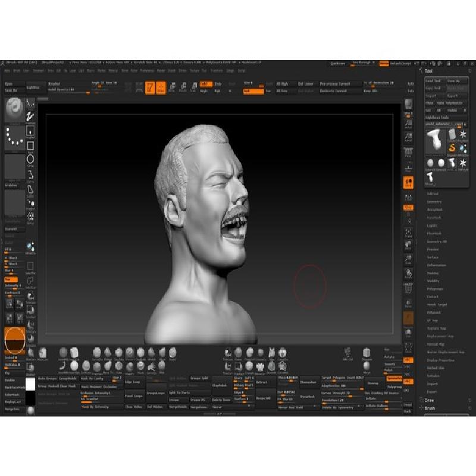Toggle Perspective button on right shelf

click(x=408, y=154)
